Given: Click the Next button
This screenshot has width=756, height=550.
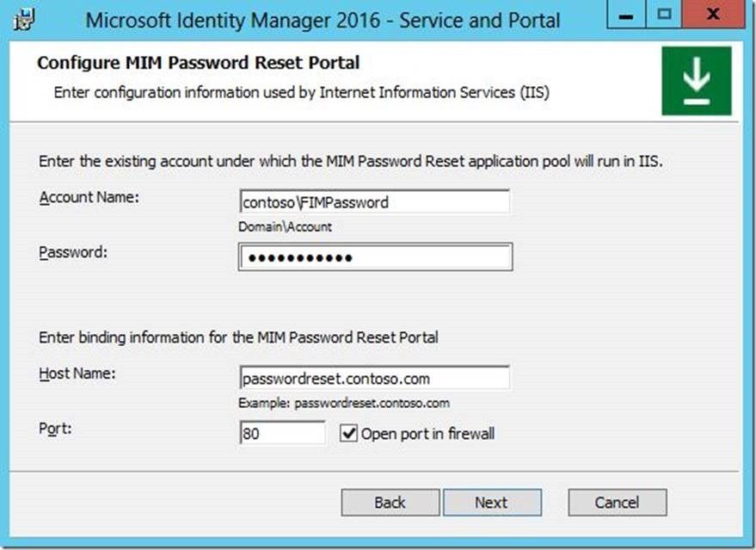Looking at the screenshot, I should pyautogui.click(x=492, y=503).
